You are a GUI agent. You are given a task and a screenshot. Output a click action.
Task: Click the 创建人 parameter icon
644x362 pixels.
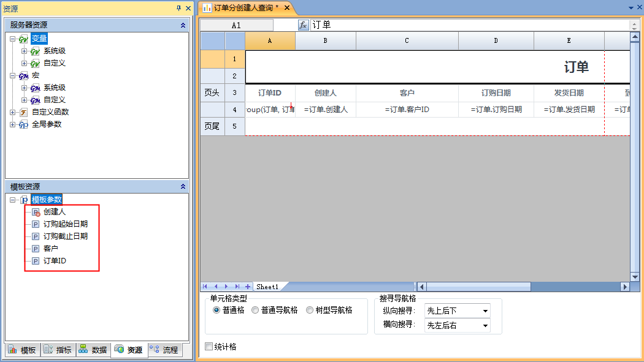click(x=36, y=212)
